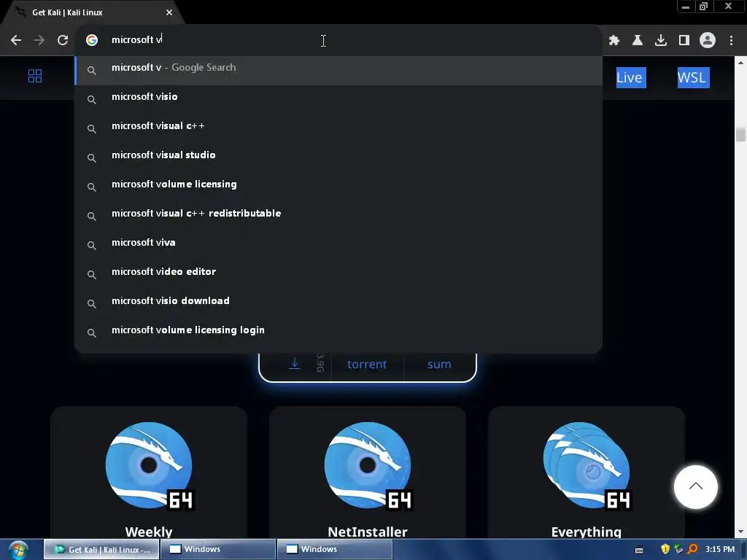Switch to the first Windows taskbar button
Screen dimensions: 747x560
click(217, 550)
